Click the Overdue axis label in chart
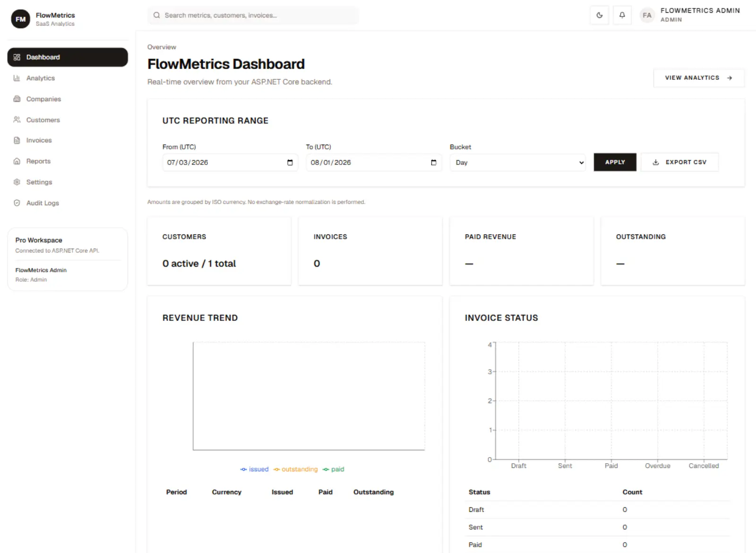 pos(658,466)
